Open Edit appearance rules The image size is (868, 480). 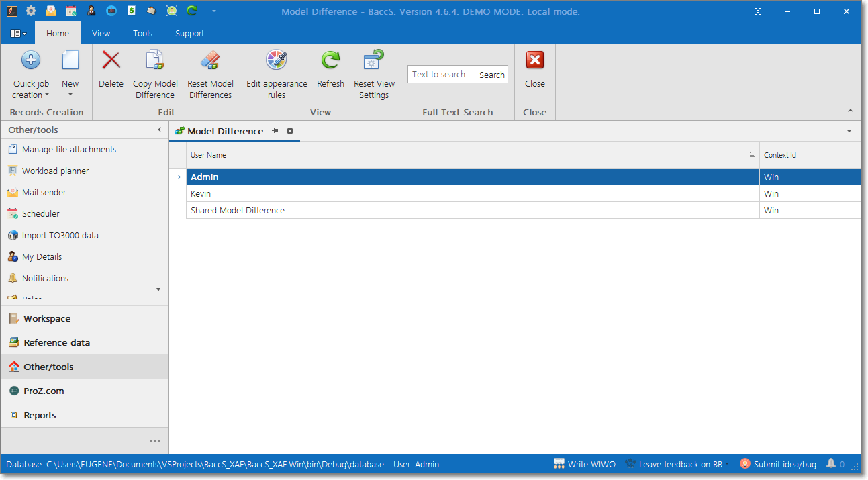277,61
